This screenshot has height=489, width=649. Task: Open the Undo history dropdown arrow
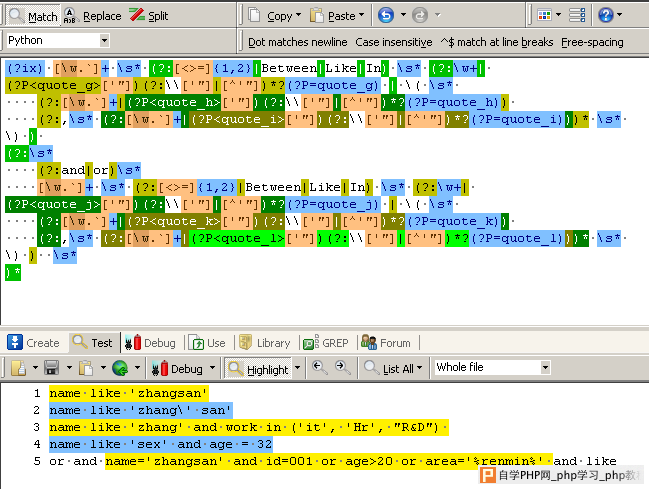click(x=403, y=15)
